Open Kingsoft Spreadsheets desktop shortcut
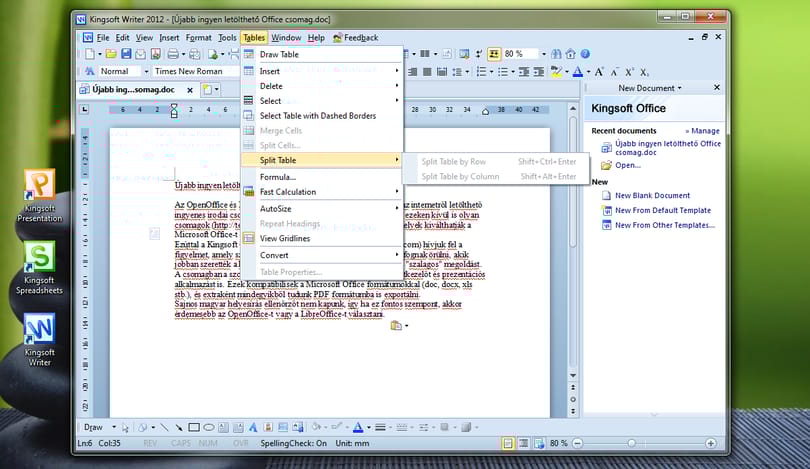The image size is (810, 469). pos(39,268)
